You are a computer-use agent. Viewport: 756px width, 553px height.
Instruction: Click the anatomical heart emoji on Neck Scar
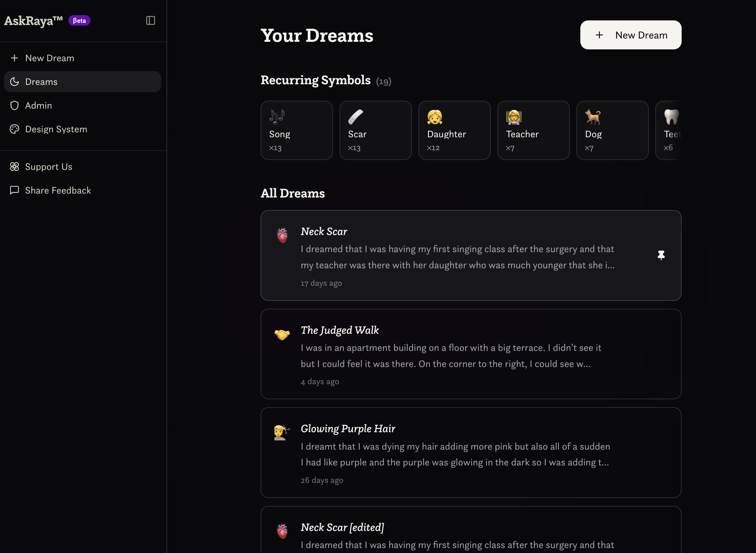(x=282, y=235)
